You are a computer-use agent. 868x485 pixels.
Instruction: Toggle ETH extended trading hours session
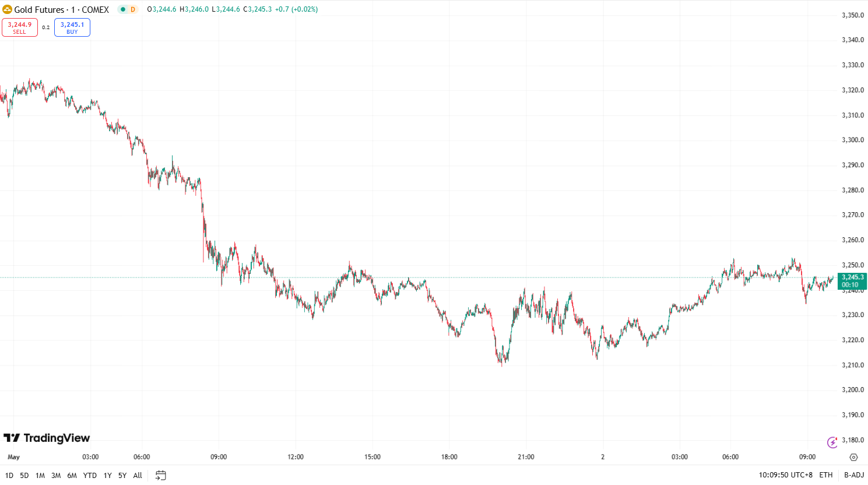click(x=826, y=475)
